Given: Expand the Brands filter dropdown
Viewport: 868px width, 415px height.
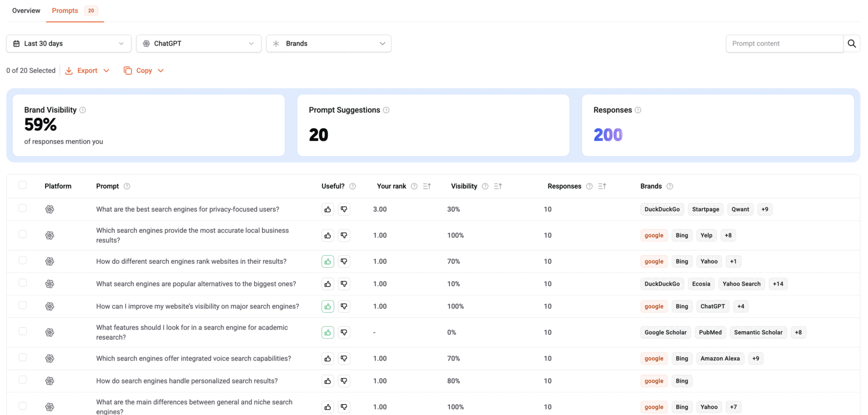Looking at the screenshot, I should 328,44.
